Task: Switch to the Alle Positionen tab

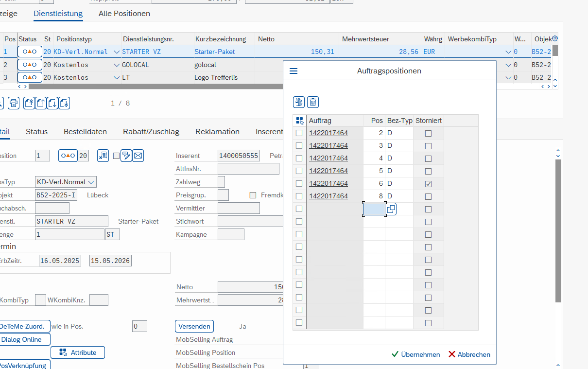Action: 124,14
